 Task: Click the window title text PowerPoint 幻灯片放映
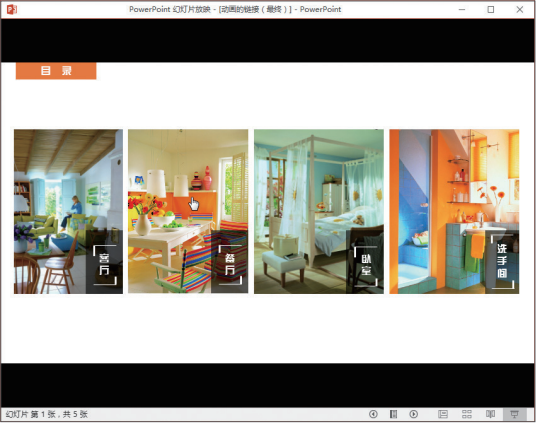170,9
